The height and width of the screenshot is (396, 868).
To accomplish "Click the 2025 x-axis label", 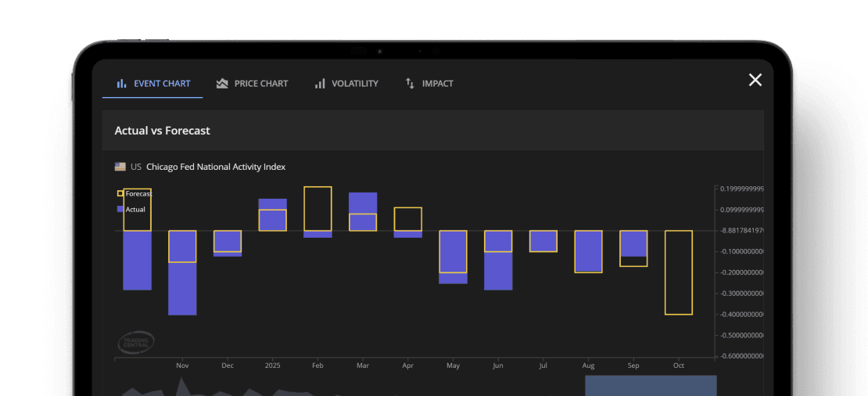I will click(273, 365).
